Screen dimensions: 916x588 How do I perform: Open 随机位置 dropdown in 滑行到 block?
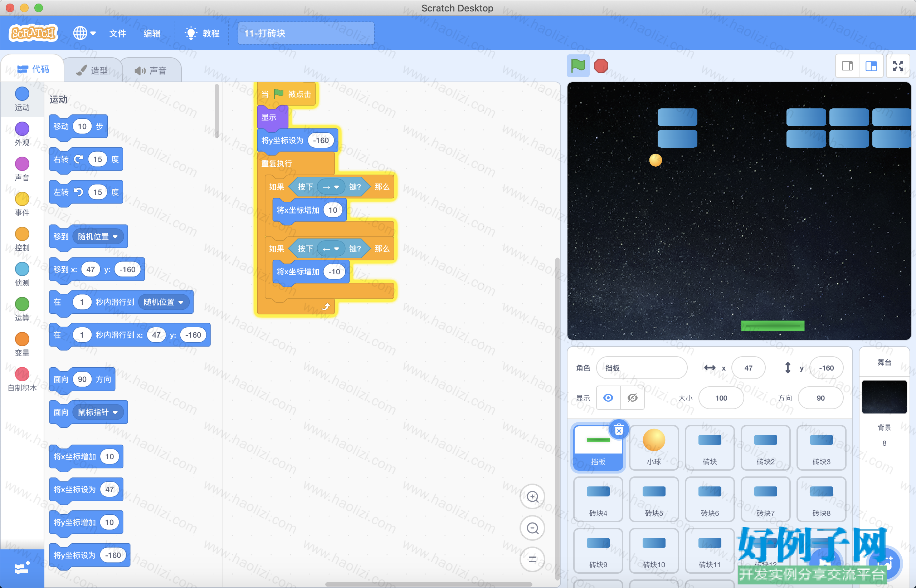coord(164,302)
